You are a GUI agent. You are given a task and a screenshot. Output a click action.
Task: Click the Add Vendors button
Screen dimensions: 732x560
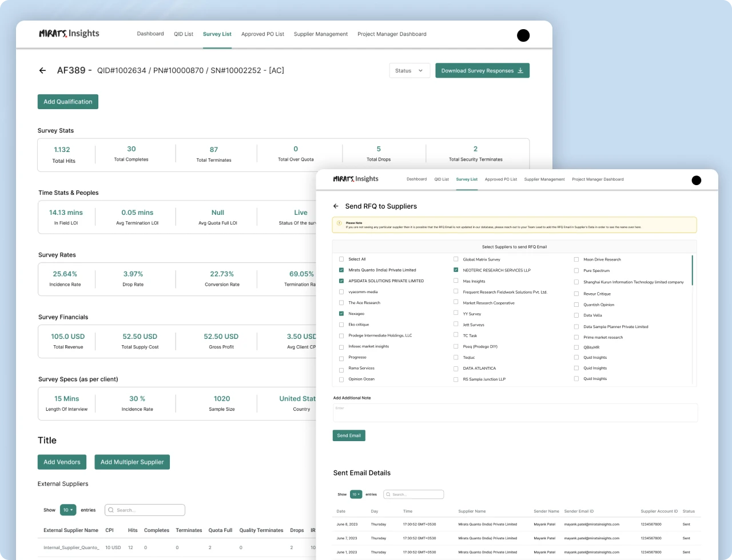(62, 462)
